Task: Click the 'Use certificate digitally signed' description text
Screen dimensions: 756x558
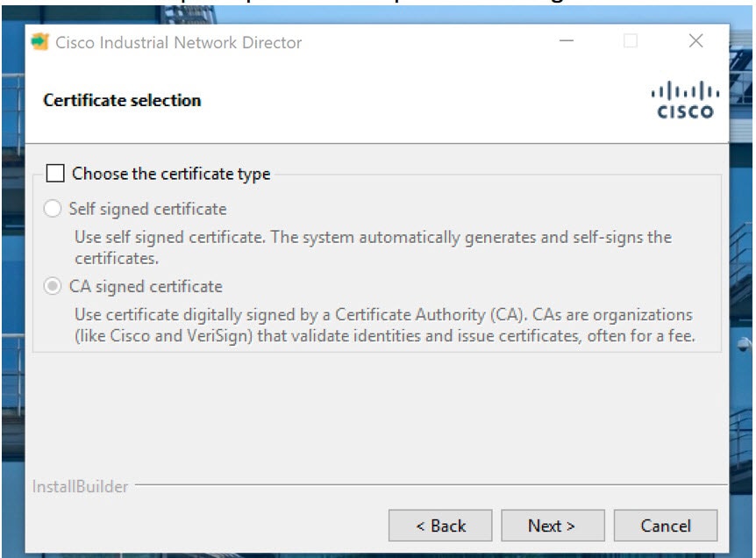Action: pyautogui.click(x=385, y=325)
